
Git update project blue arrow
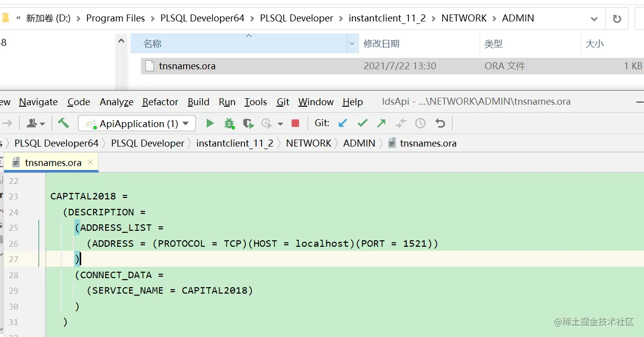[343, 123]
